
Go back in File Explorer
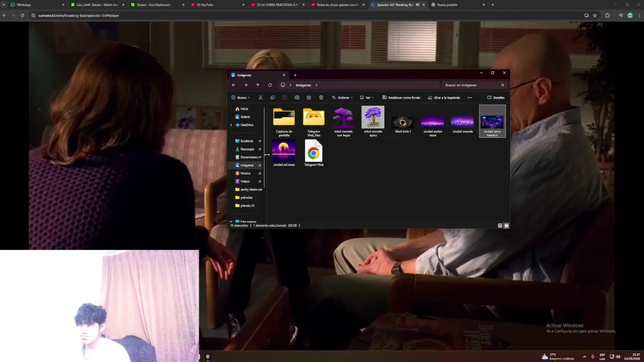click(x=233, y=85)
